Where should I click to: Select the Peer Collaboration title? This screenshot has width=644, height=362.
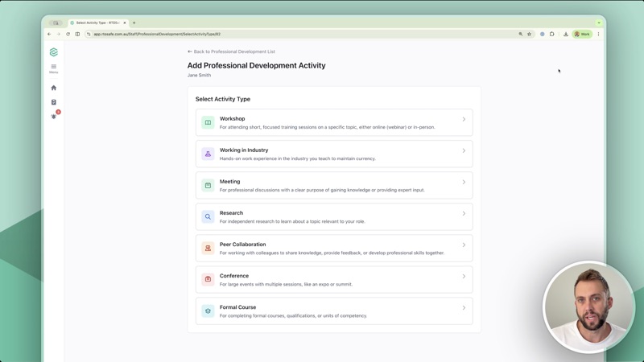click(242, 245)
